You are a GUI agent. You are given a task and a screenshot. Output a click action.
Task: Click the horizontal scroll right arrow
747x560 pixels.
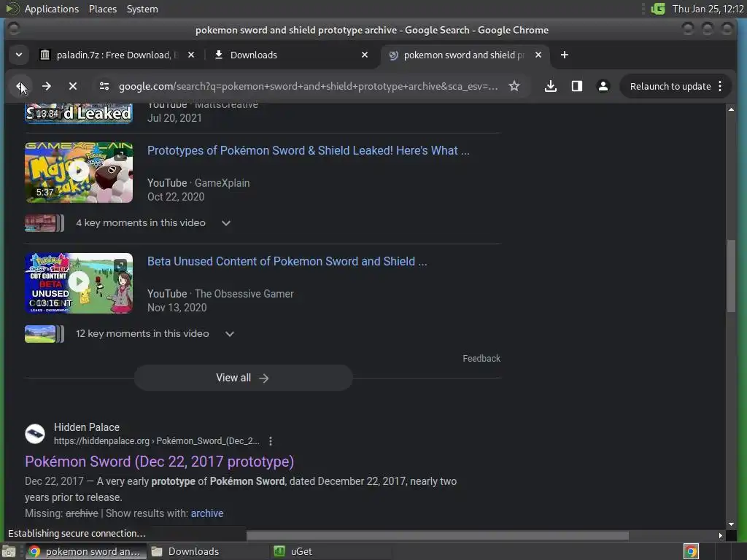(720, 536)
